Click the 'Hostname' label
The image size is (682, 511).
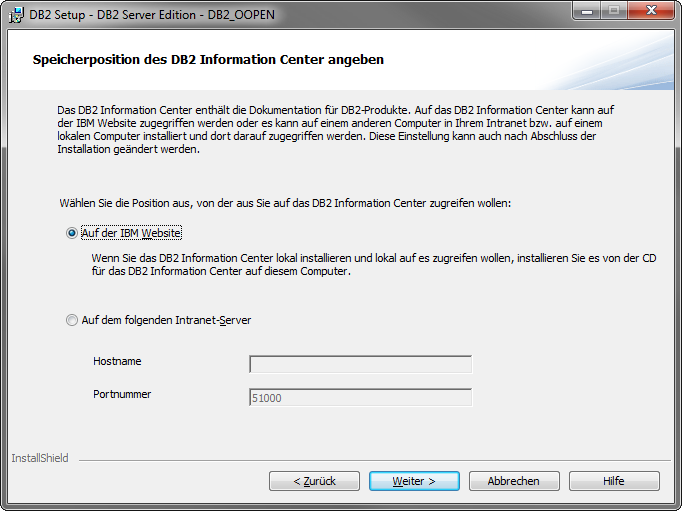click(x=117, y=361)
